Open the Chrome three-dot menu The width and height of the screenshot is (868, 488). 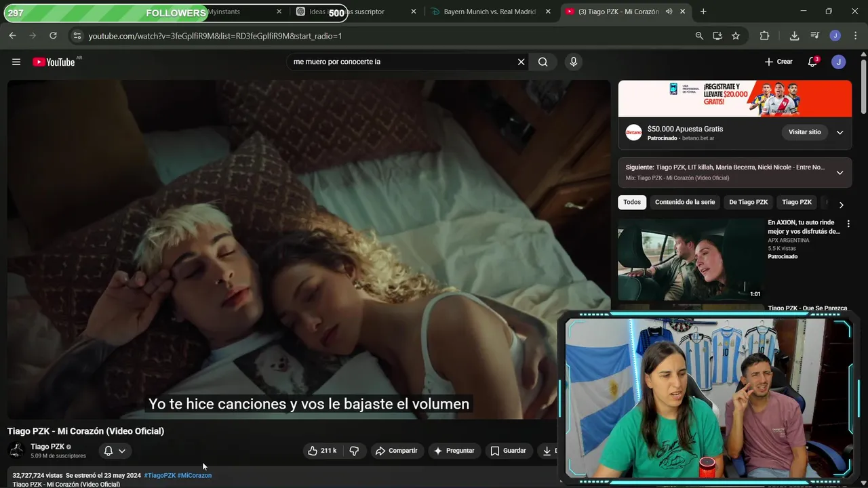point(854,36)
